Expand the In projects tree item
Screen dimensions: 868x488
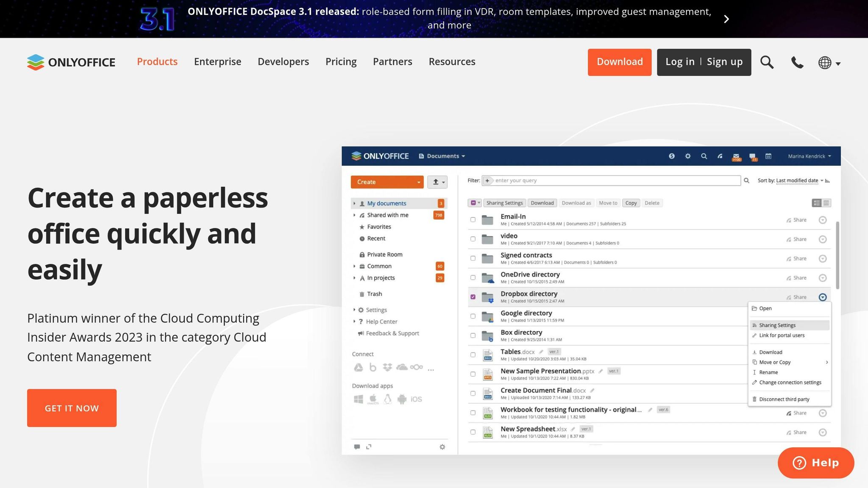[x=354, y=278]
